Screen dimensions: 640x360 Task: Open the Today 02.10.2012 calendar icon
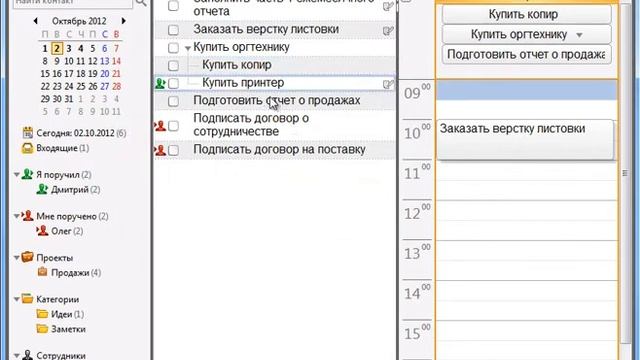point(27,133)
